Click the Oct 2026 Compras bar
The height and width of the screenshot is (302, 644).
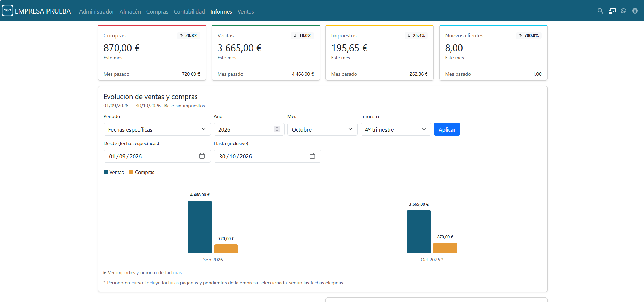click(x=445, y=248)
